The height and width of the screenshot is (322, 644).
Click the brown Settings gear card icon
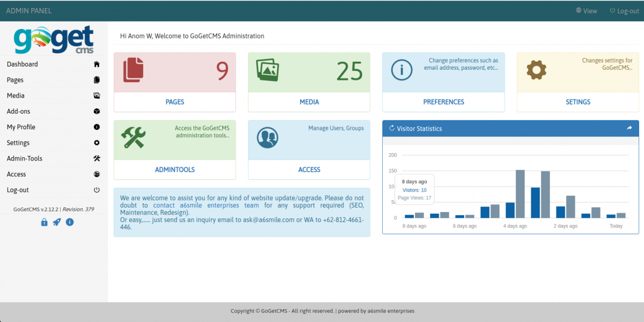536,70
